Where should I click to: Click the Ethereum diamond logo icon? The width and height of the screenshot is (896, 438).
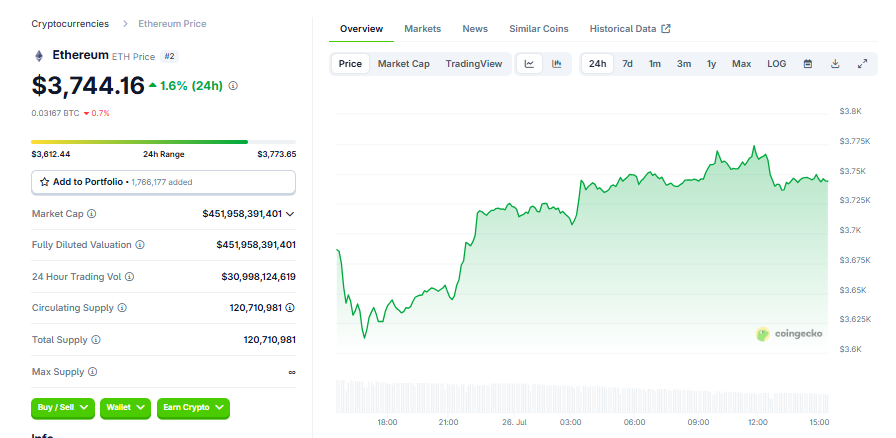coord(39,56)
